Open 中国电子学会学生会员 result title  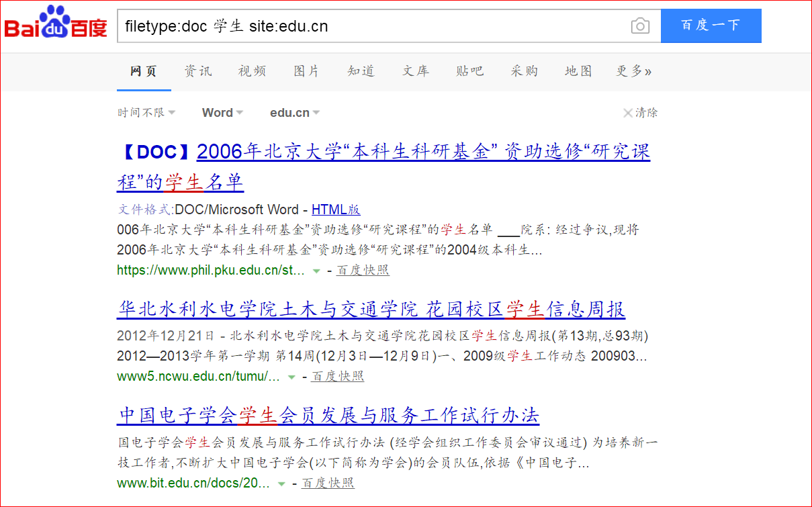click(x=328, y=416)
